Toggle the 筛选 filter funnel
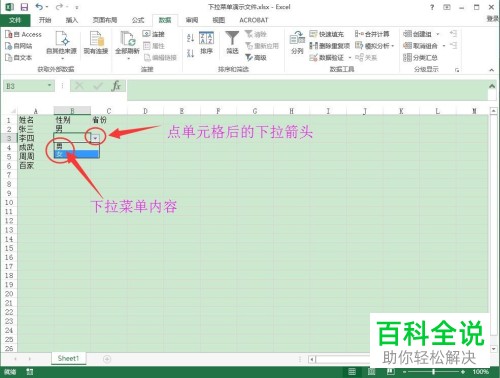The width and height of the screenshot is (500, 378). tap(232, 42)
